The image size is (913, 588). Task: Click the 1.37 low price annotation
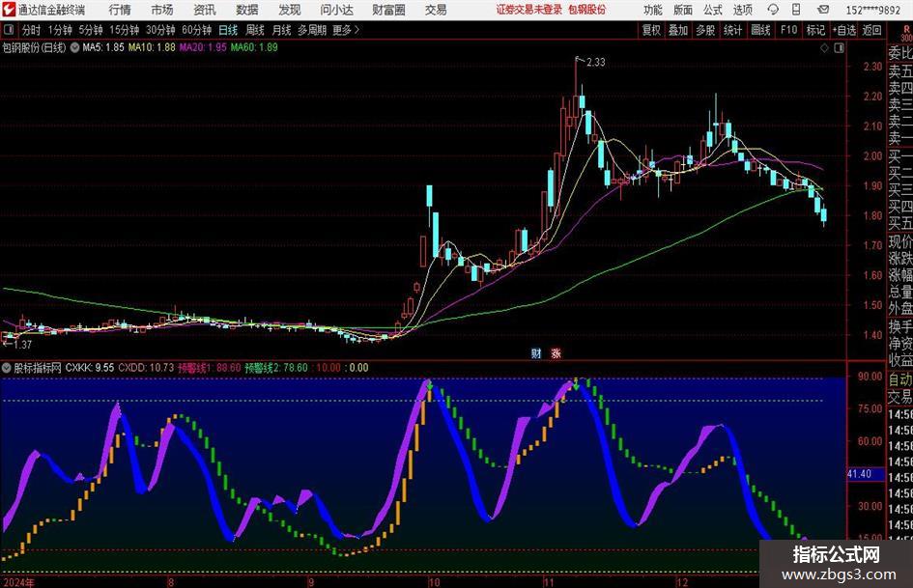[x=21, y=345]
